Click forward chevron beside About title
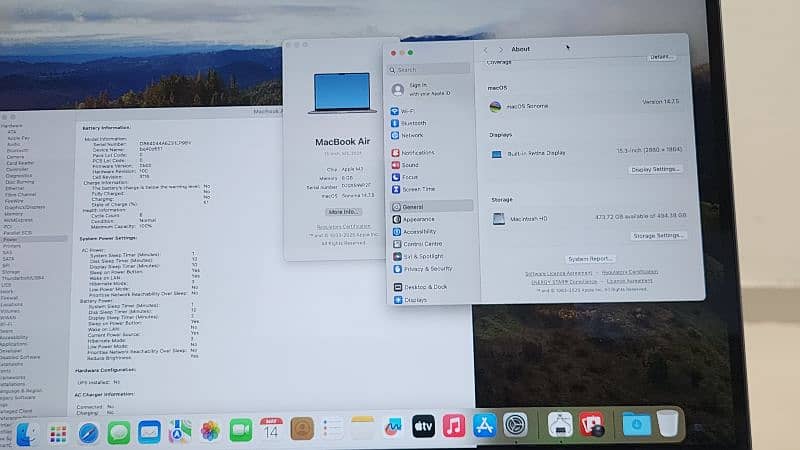800x450 pixels. coord(501,49)
